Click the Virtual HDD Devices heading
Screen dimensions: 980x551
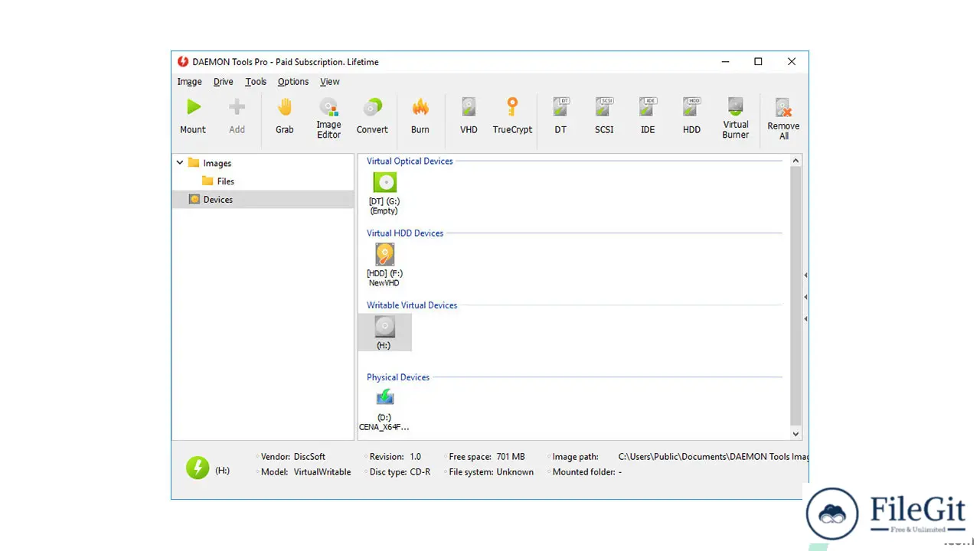click(x=405, y=233)
